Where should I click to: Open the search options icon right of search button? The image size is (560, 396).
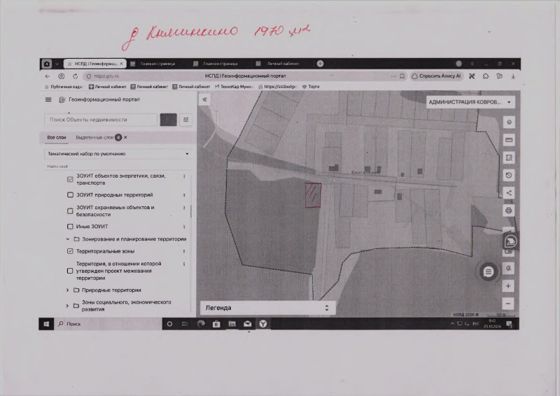pyautogui.click(x=186, y=120)
